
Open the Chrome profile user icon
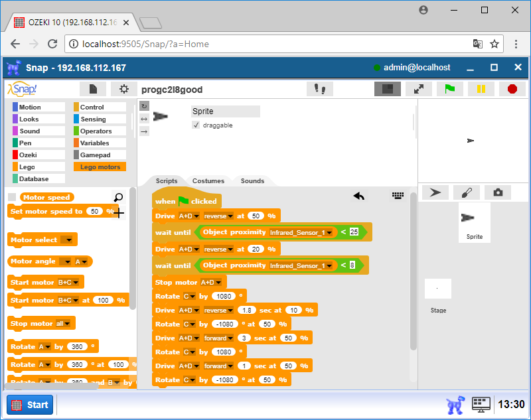[x=423, y=10]
